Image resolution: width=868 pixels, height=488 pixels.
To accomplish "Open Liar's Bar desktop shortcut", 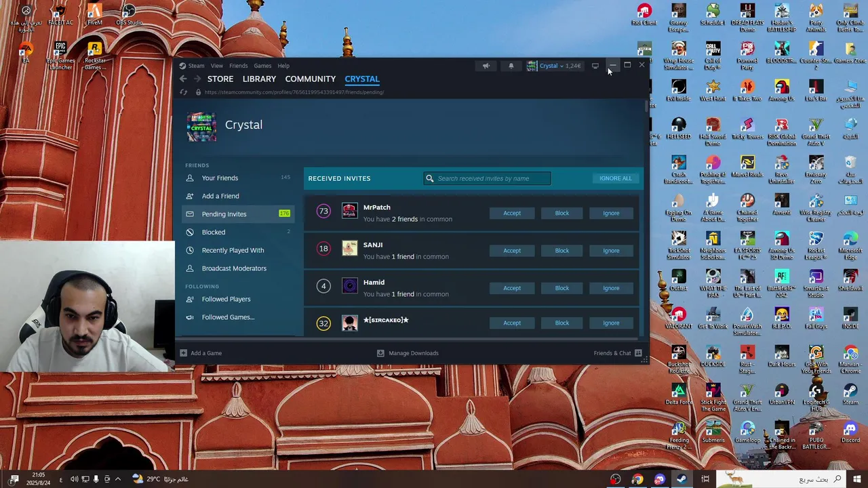I will 816,90.
